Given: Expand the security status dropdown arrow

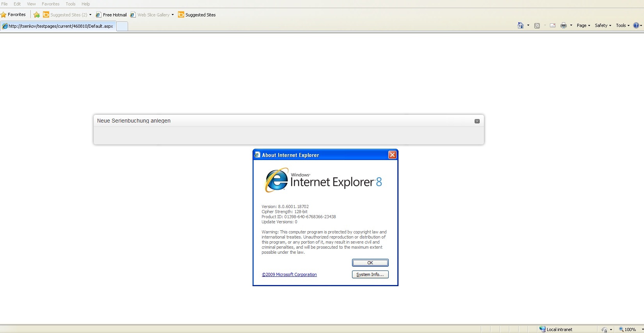Looking at the screenshot, I should tap(611, 329).
